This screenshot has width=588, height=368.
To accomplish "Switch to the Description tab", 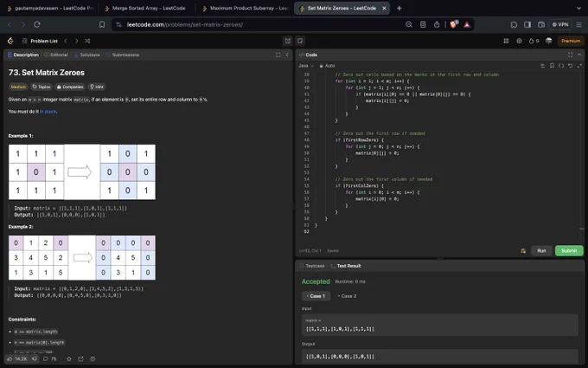I will coord(23,55).
